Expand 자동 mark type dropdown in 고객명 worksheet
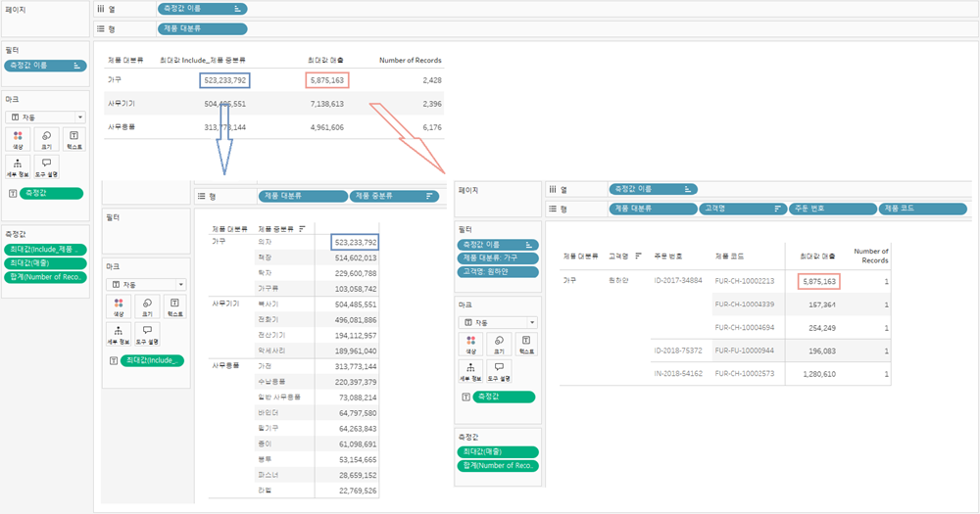 [x=532, y=323]
